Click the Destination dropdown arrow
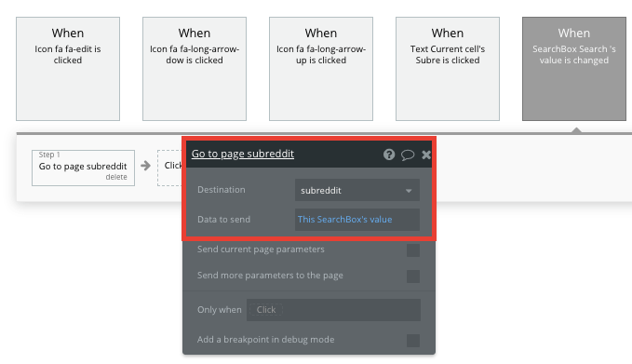 point(409,191)
